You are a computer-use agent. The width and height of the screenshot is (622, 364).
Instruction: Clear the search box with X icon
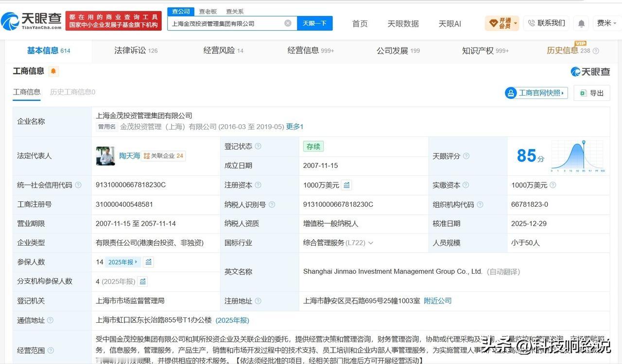pos(288,23)
